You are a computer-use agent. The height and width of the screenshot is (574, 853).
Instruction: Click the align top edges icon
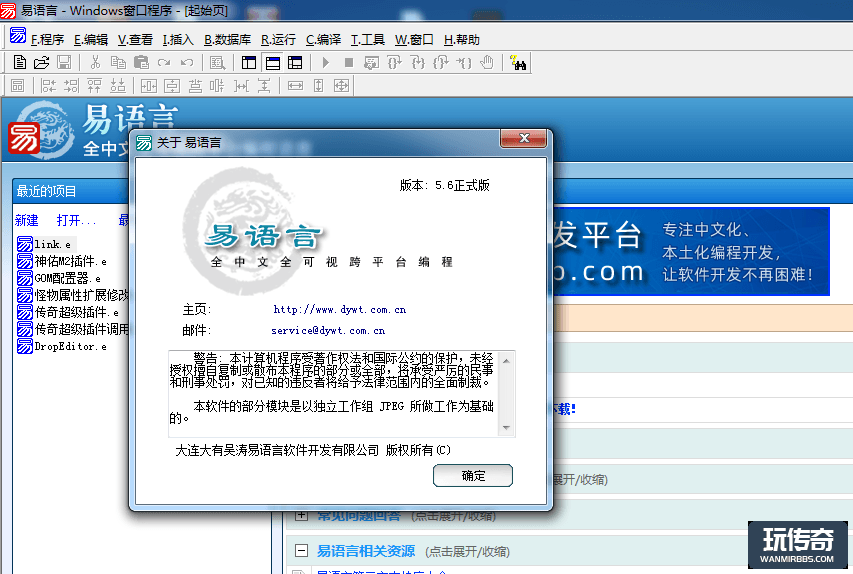tap(95, 85)
